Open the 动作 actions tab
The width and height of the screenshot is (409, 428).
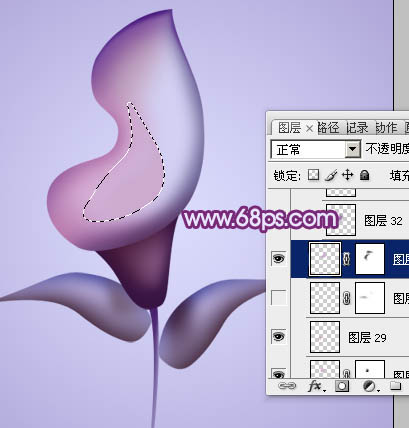[x=387, y=127]
